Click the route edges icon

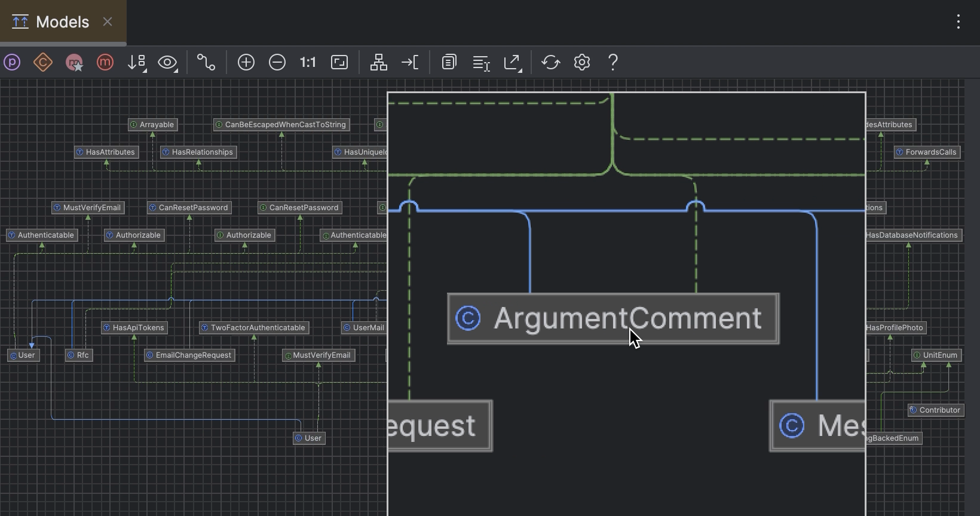410,62
